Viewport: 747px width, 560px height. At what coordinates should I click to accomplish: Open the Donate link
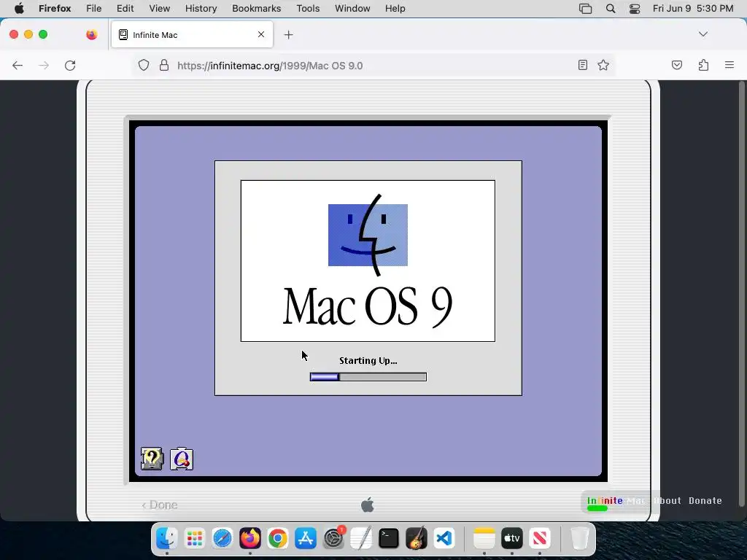[x=705, y=501]
